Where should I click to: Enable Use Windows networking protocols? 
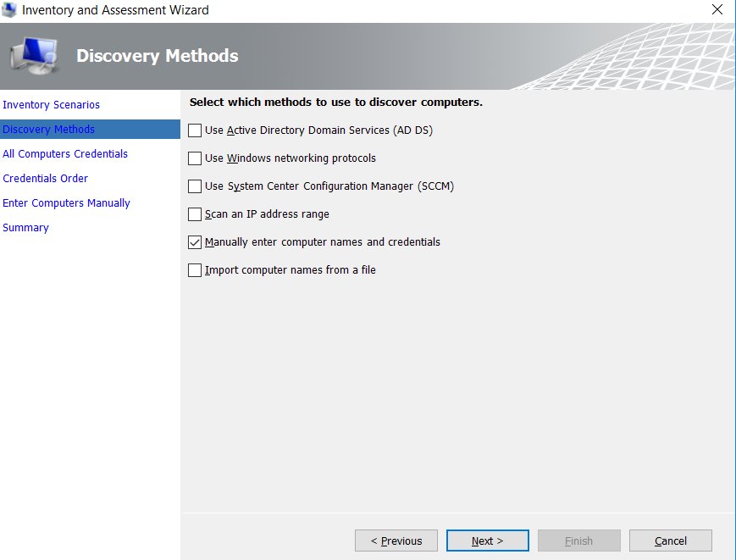194,158
